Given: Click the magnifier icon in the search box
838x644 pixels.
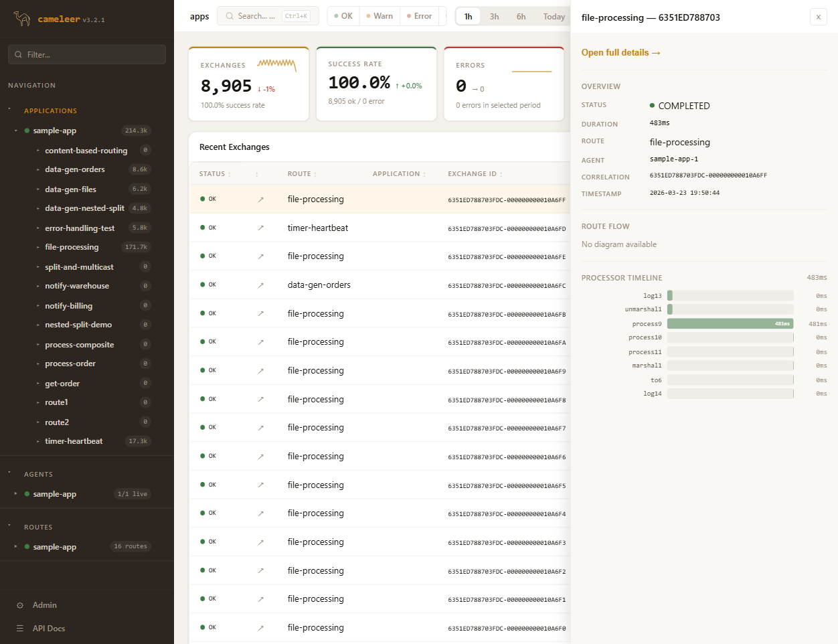Looking at the screenshot, I should 230,16.
